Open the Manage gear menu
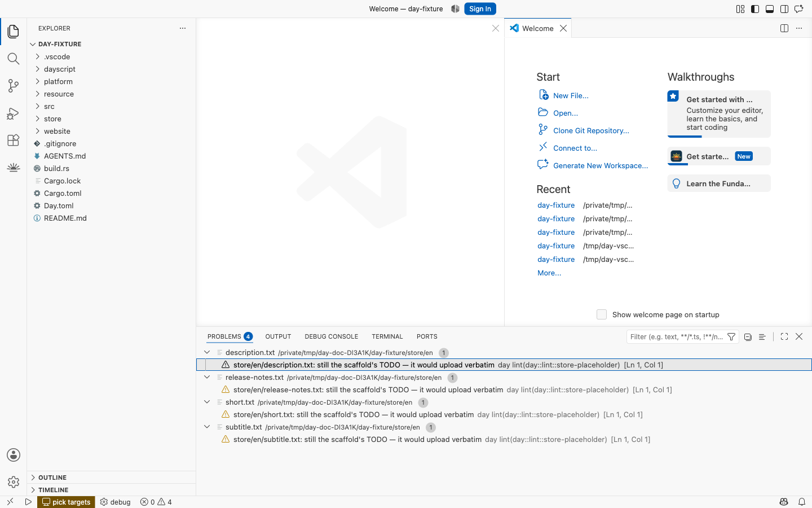The height and width of the screenshot is (508, 812). [14, 482]
